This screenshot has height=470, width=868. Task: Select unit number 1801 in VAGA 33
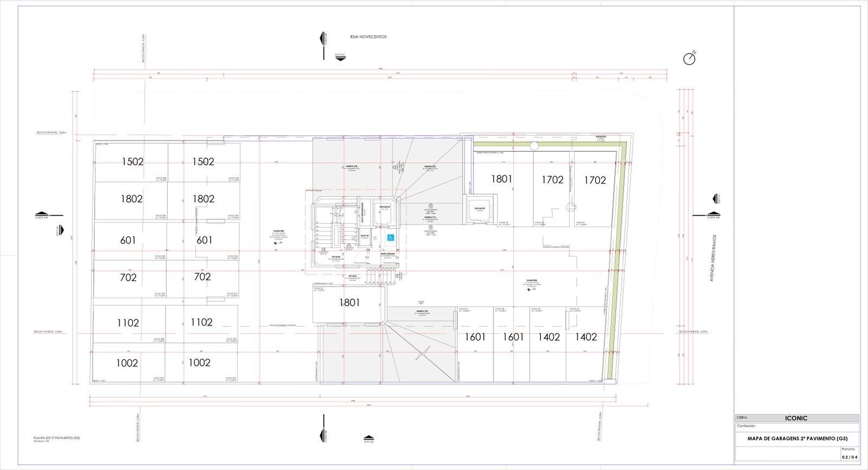pos(502,179)
